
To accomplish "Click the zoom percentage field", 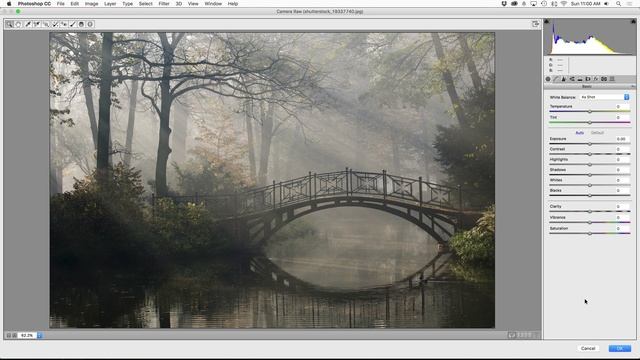I will point(27,335).
